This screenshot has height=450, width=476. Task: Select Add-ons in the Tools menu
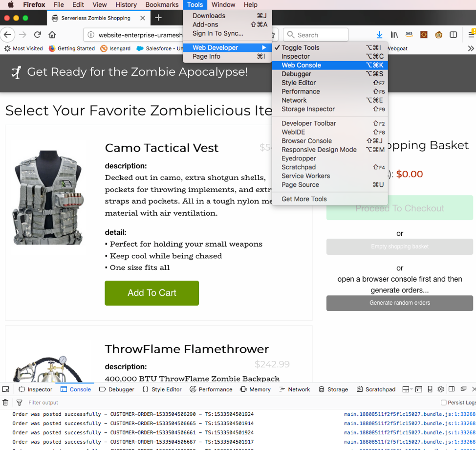[227, 24]
